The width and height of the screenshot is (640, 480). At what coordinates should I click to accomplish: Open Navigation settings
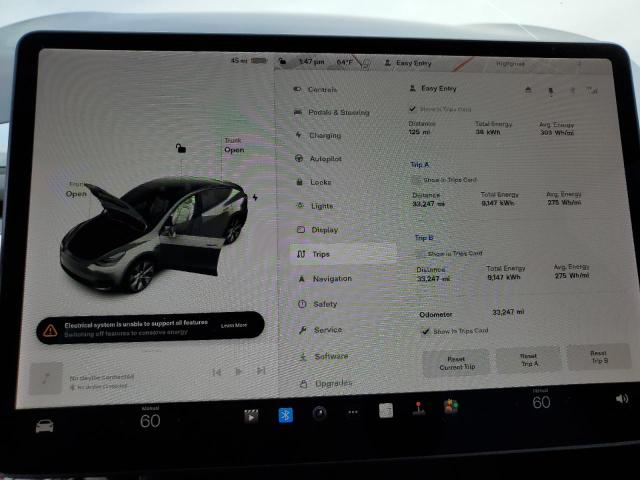click(x=325, y=279)
